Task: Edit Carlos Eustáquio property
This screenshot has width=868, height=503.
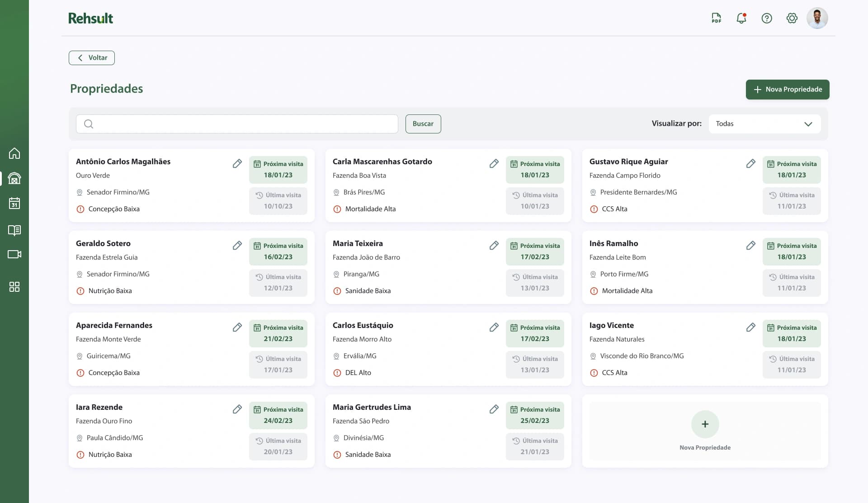Action: (494, 327)
